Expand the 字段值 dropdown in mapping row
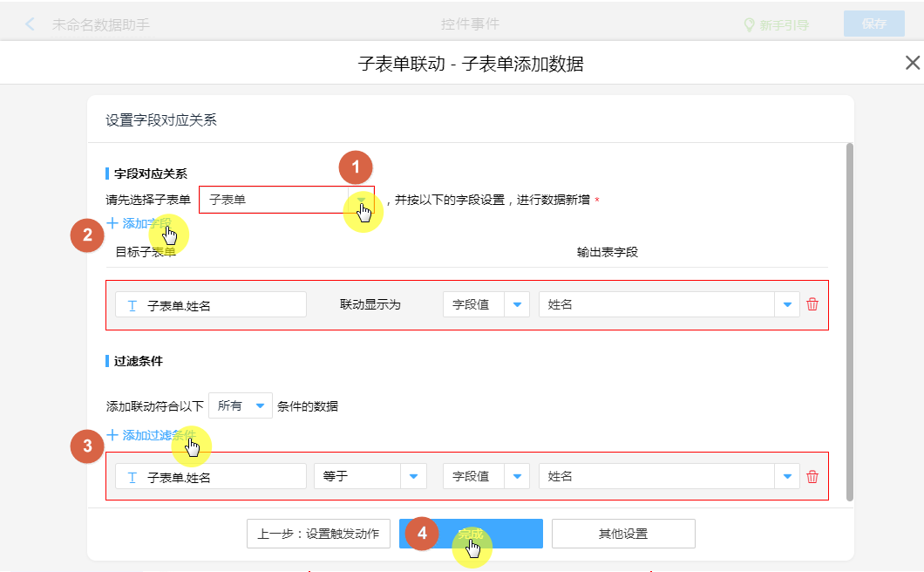The height and width of the screenshot is (572, 924). click(x=517, y=304)
